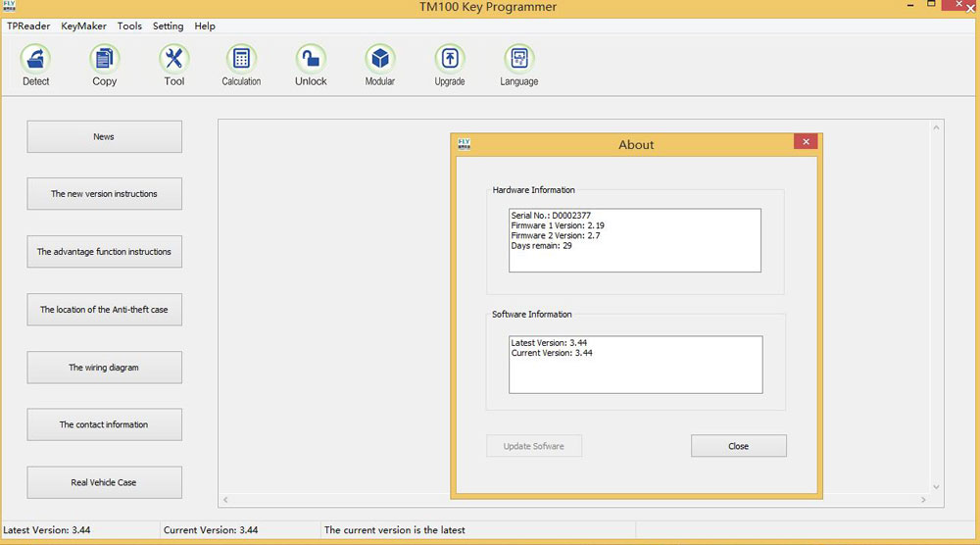Minimize the TM100 Key Programmer window
980x545 pixels.
click(910, 5)
